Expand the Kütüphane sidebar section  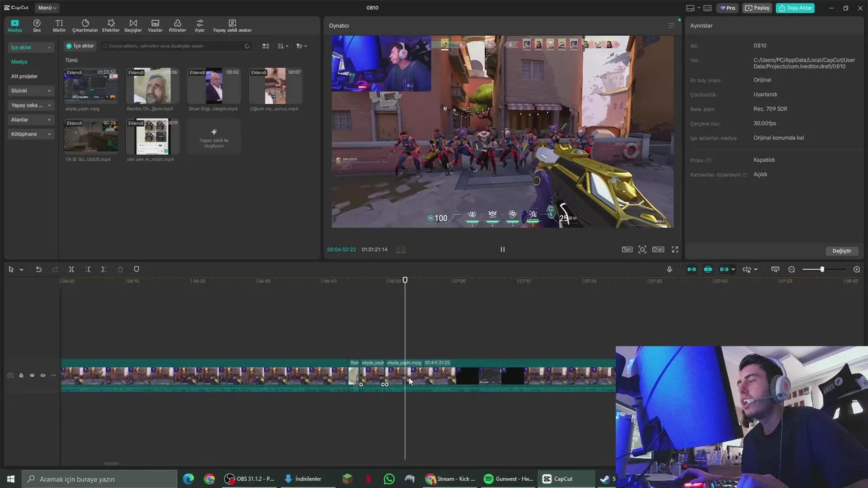click(x=31, y=134)
